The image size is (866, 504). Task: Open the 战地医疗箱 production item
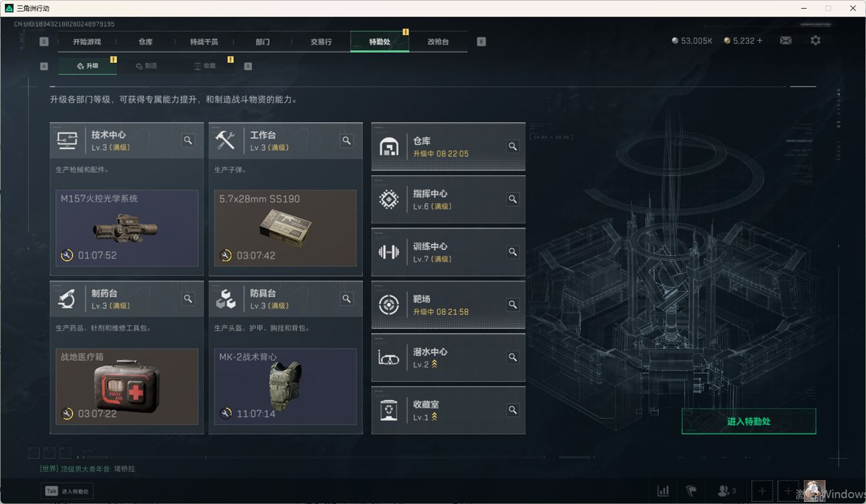click(127, 386)
